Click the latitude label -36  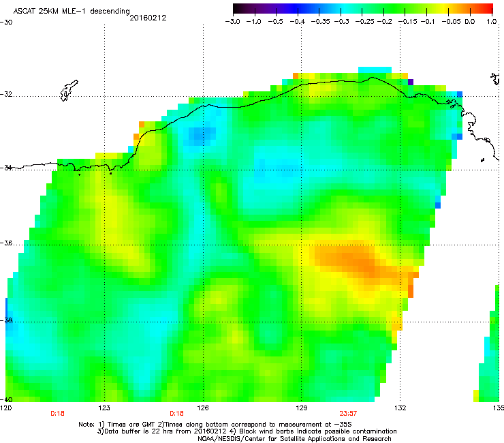coord(6,243)
